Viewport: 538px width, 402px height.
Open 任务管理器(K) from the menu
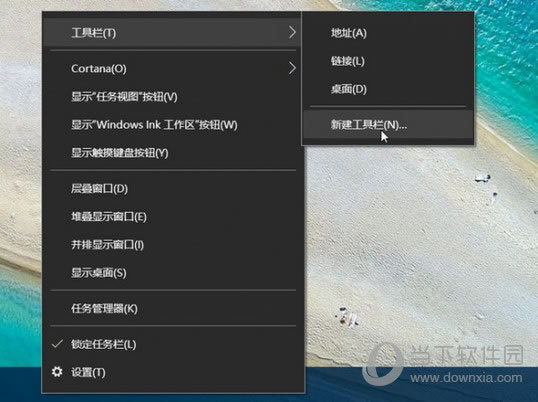coord(173,309)
